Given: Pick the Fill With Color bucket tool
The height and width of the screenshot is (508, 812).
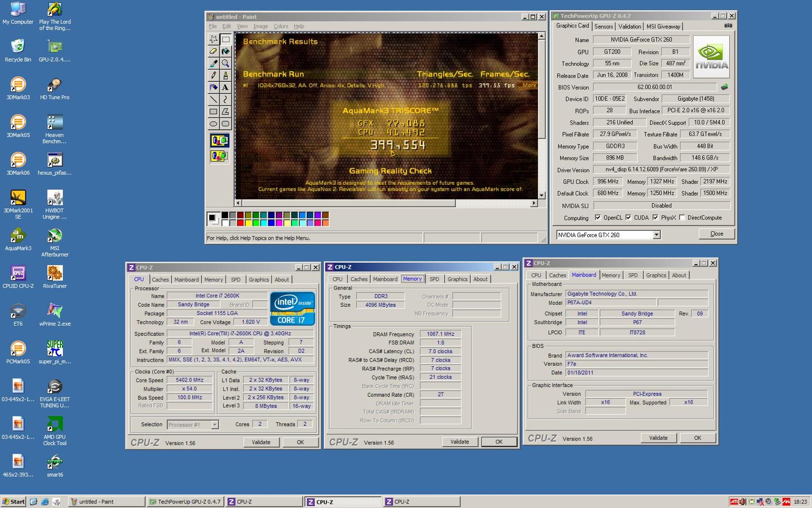Looking at the screenshot, I should [x=225, y=51].
